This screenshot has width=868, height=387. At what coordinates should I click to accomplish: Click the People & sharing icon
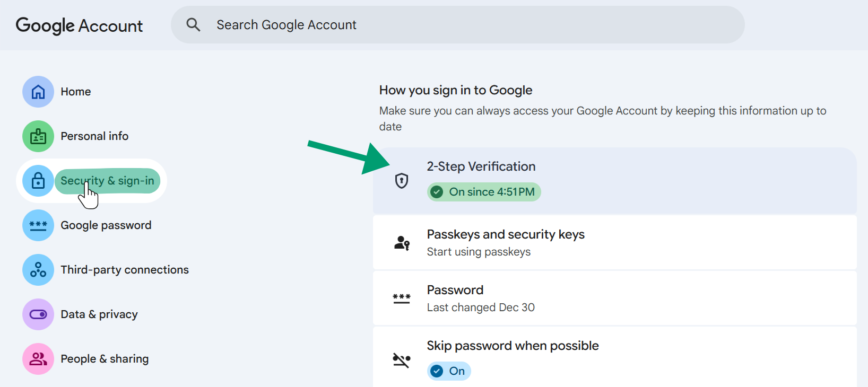pos(38,359)
